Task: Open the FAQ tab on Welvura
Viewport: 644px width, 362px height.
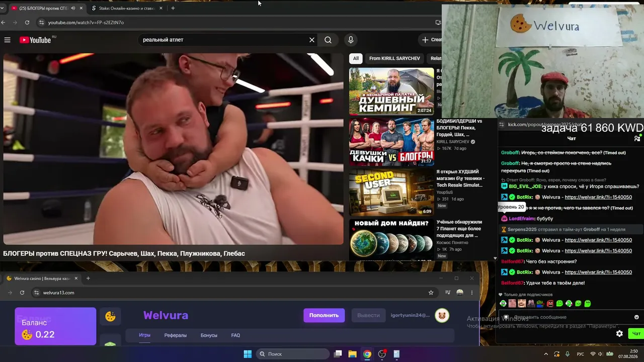Action: pos(235,335)
